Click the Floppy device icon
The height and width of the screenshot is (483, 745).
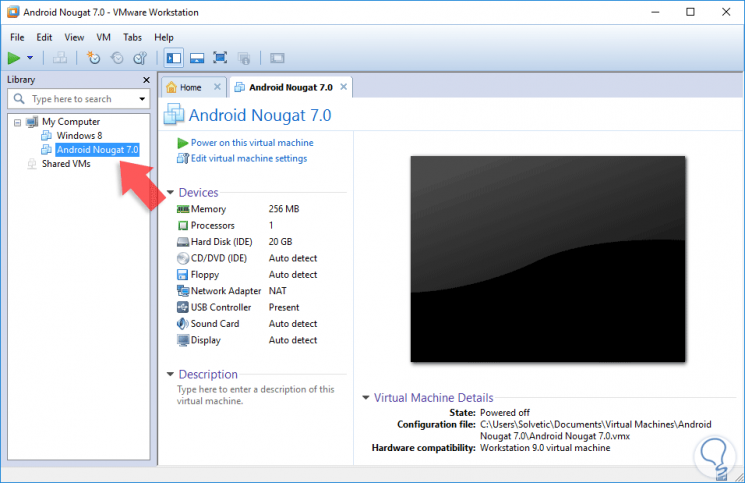pyautogui.click(x=182, y=275)
